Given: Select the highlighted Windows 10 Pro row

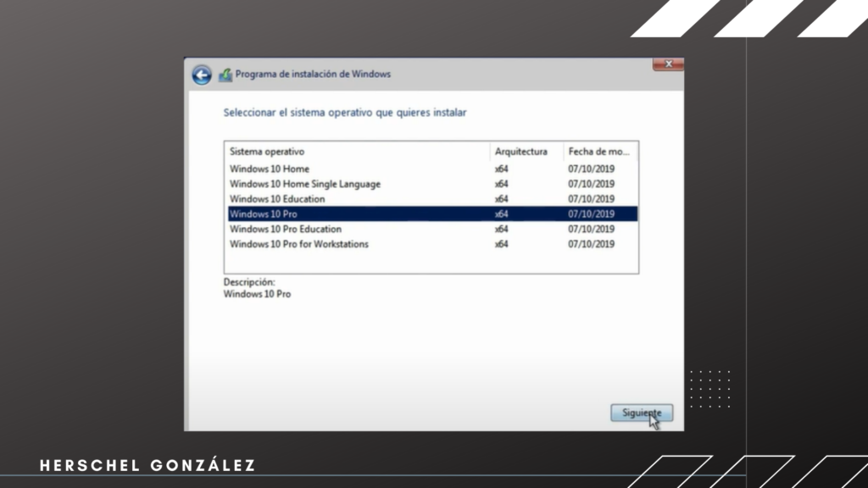Looking at the screenshot, I should tap(432, 213).
